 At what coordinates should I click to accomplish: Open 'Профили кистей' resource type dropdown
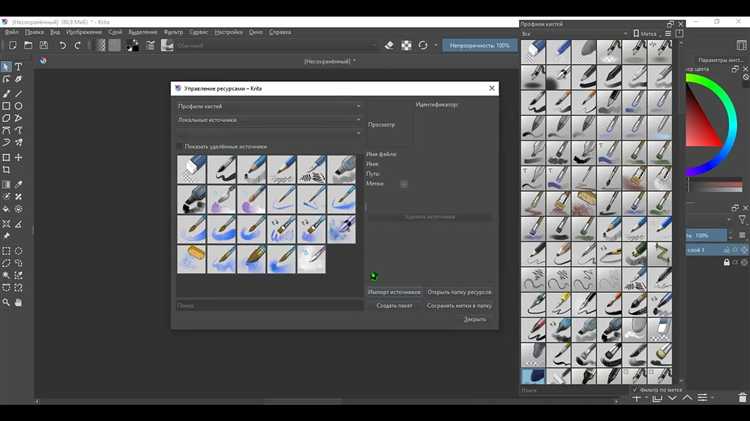(x=269, y=106)
